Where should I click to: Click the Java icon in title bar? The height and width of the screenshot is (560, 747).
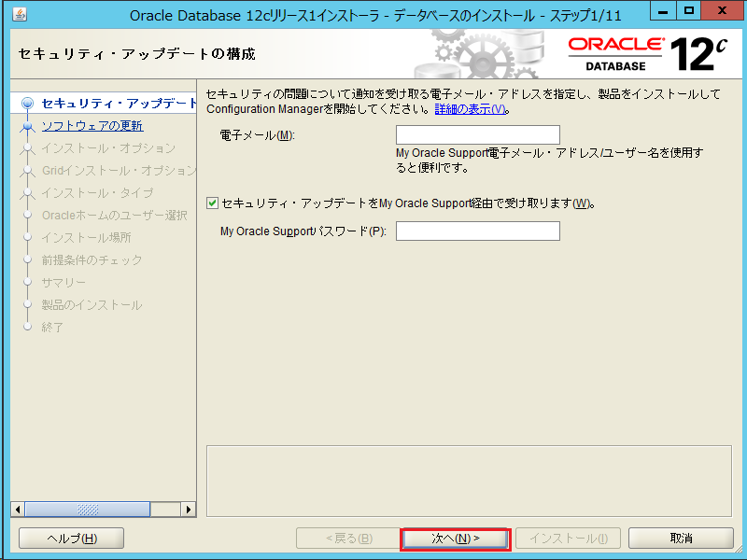[x=19, y=15]
